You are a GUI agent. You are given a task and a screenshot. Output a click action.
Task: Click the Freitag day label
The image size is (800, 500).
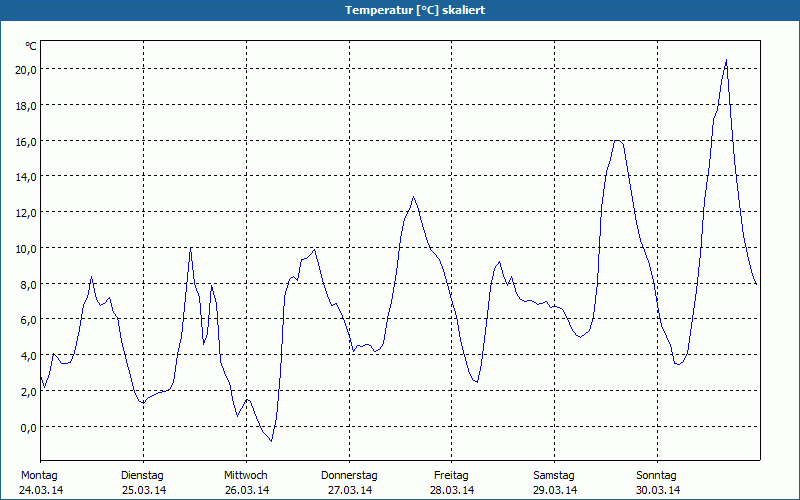tap(452, 476)
